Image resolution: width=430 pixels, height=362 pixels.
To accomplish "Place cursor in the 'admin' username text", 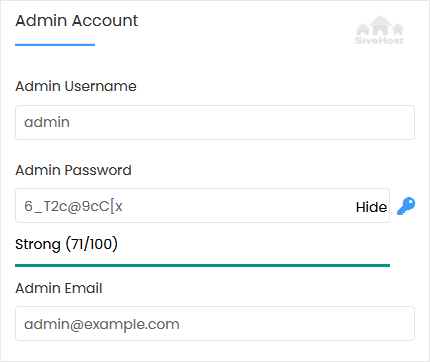I will [47, 122].
